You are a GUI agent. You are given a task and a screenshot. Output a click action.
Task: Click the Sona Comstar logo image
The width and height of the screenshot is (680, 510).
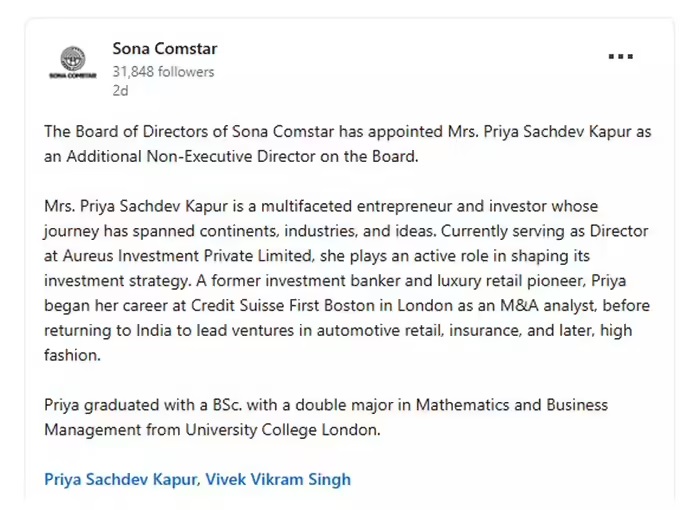click(73, 63)
